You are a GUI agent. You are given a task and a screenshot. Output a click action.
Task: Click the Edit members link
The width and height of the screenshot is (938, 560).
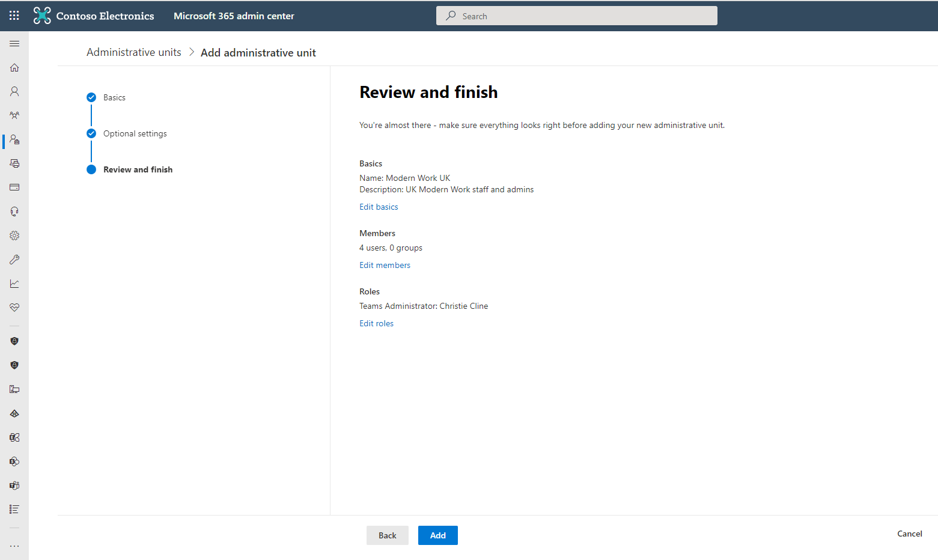[x=385, y=265]
